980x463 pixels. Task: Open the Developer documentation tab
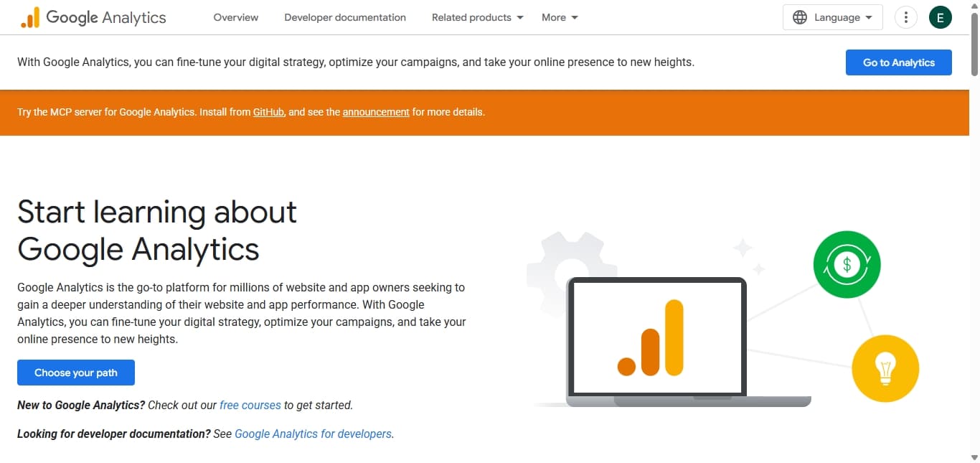point(345,17)
